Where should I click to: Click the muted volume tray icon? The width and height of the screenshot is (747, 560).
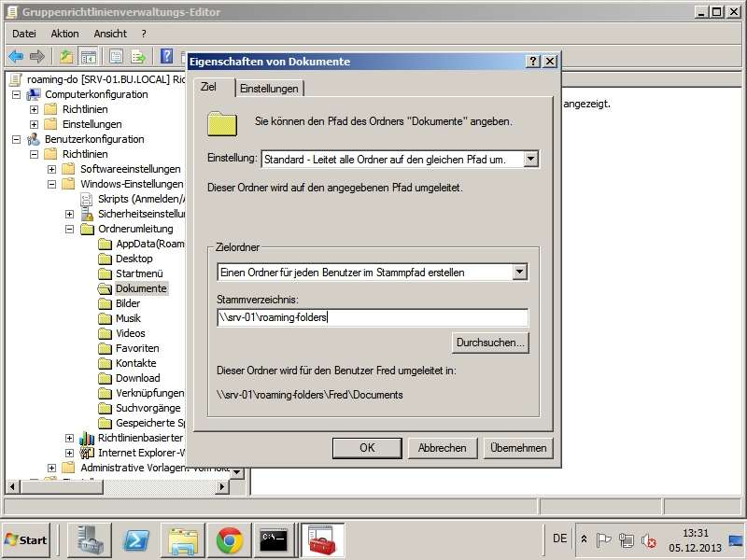coord(648,540)
